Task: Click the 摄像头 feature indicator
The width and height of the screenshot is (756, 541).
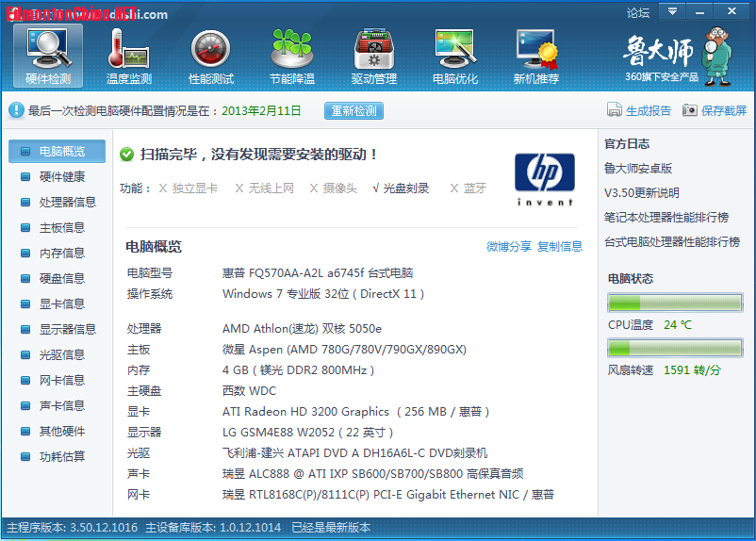Action: pos(334,189)
